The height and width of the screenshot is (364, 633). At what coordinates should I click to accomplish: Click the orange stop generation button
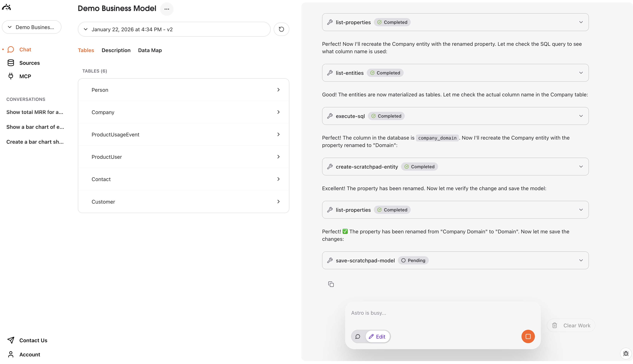[528, 336]
